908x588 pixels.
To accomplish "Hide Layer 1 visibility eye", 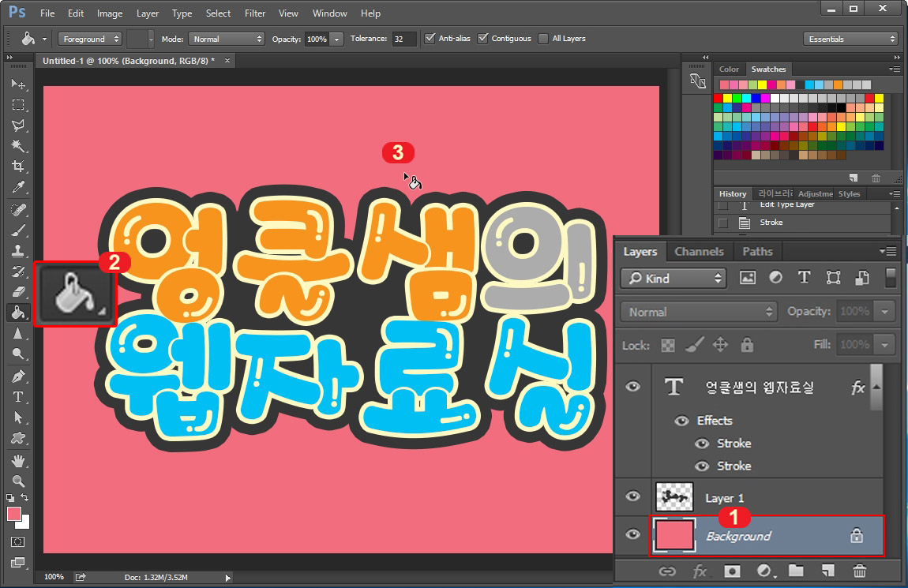I will (x=633, y=496).
